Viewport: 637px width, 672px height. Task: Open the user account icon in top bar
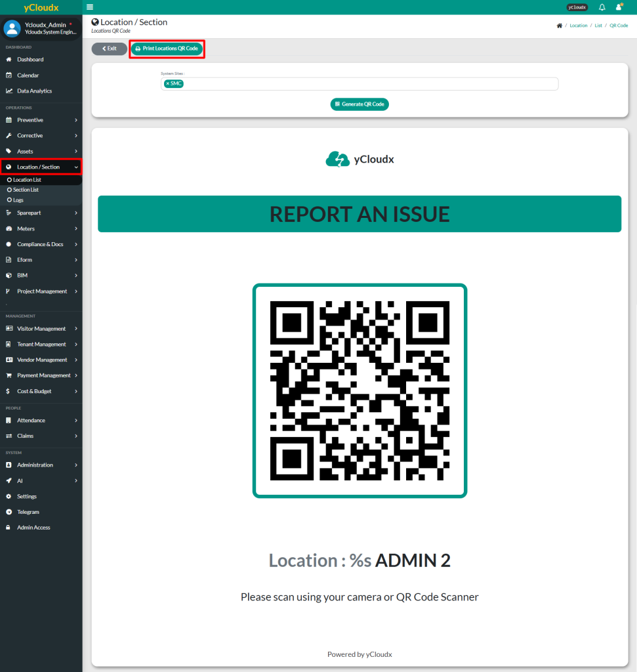coord(619,7)
